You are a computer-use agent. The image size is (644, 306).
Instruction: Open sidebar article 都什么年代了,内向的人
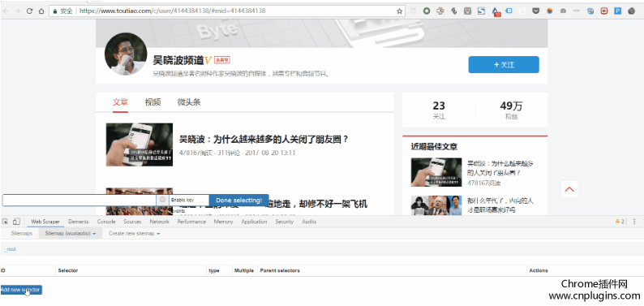tap(500, 205)
